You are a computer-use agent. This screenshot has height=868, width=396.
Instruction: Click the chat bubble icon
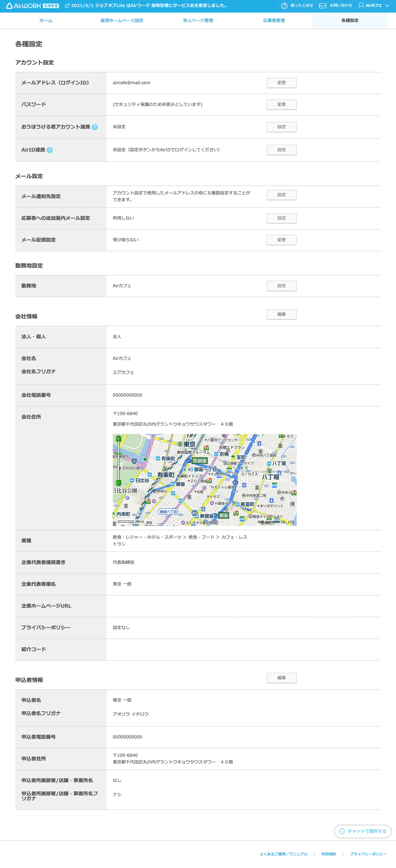[x=342, y=831]
